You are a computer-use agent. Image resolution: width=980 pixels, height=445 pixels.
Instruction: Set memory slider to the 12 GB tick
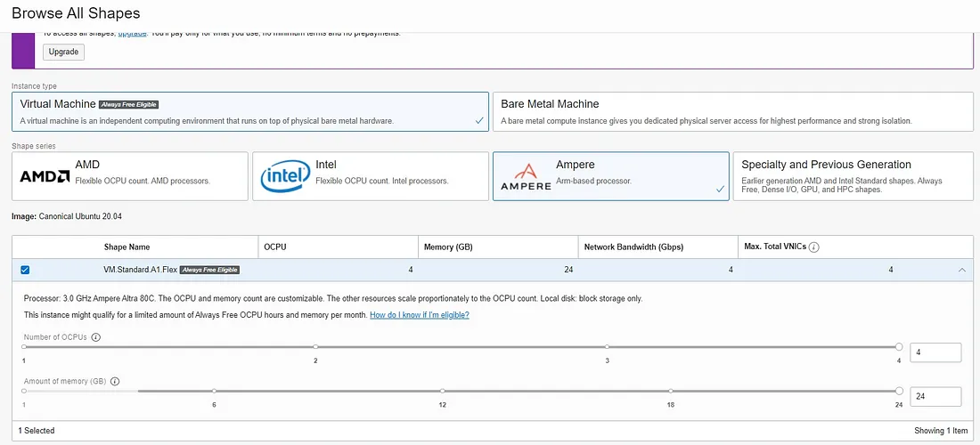pyautogui.click(x=443, y=391)
